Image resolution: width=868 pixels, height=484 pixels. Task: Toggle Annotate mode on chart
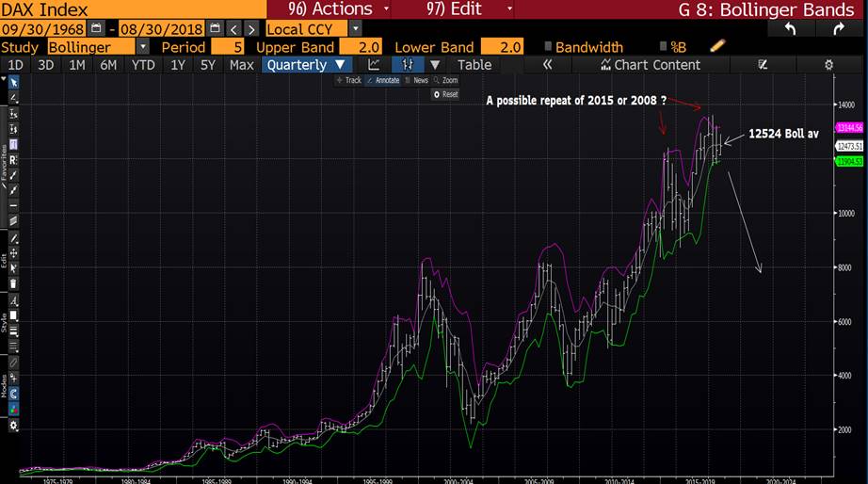pyautogui.click(x=383, y=80)
